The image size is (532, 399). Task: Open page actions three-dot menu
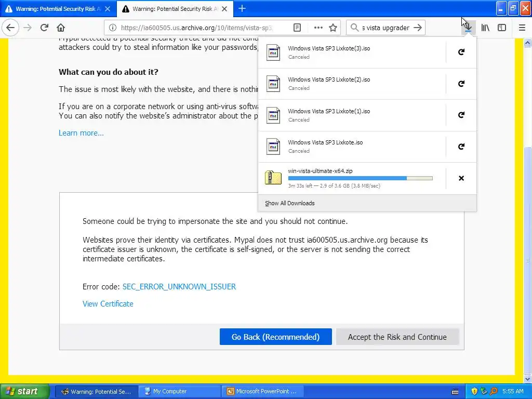point(318,28)
